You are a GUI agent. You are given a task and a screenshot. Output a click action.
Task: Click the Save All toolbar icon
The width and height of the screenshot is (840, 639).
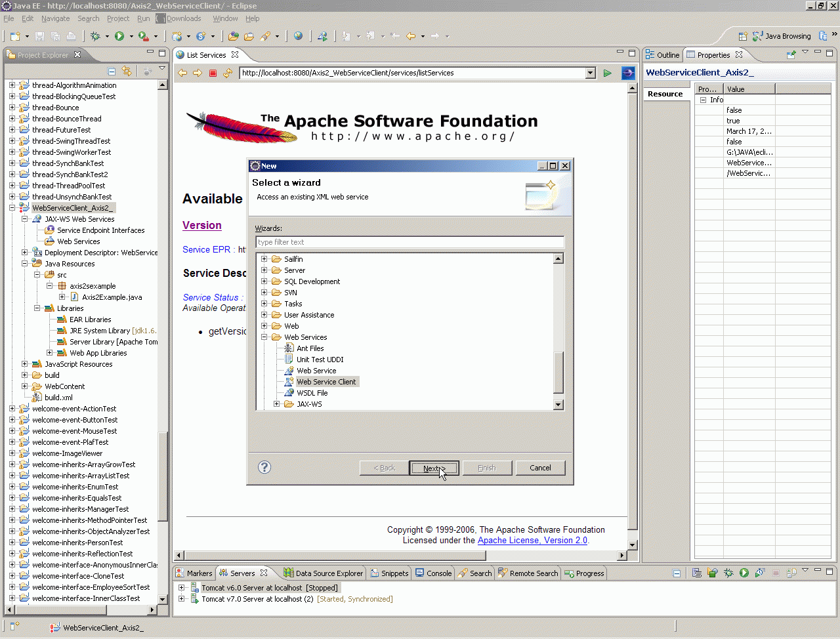tap(55, 36)
